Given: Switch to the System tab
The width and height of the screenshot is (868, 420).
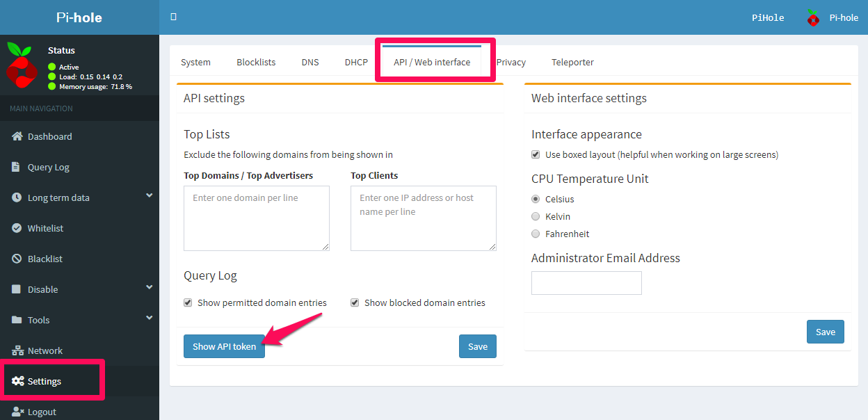Looking at the screenshot, I should (x=195, y=62).
